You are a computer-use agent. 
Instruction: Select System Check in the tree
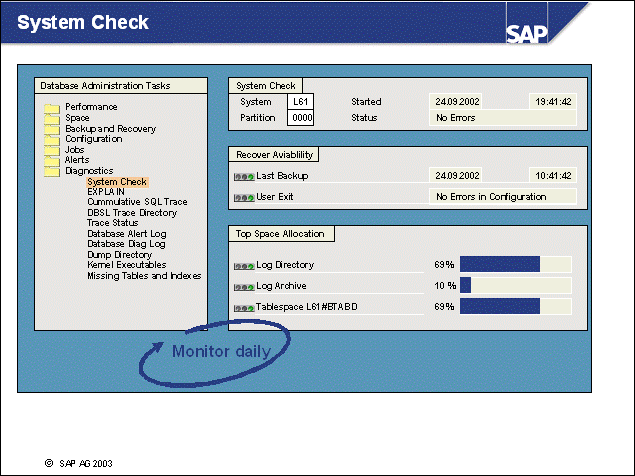pyautogui.click(x=116, y=182)
